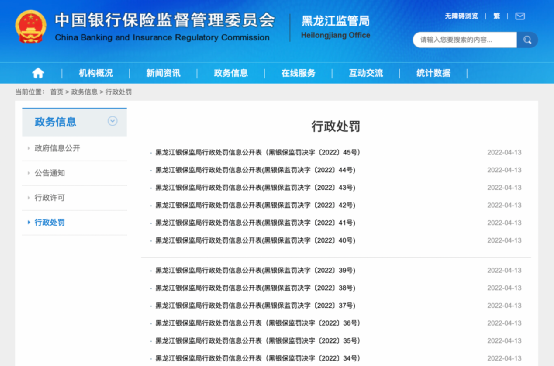Open penalty notice 〔2022〕37号
The width and height of the screenshot is (554, 366).
coord(255,306)
